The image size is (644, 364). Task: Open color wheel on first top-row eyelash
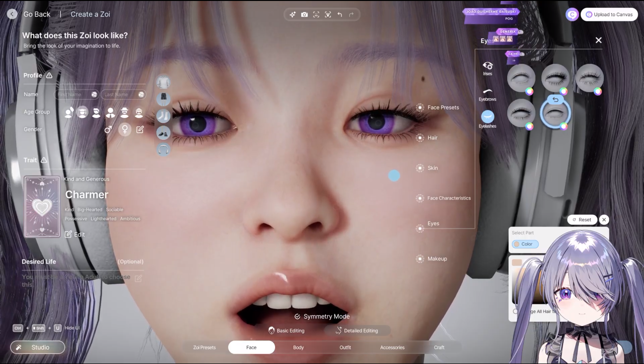coord(529,91)
